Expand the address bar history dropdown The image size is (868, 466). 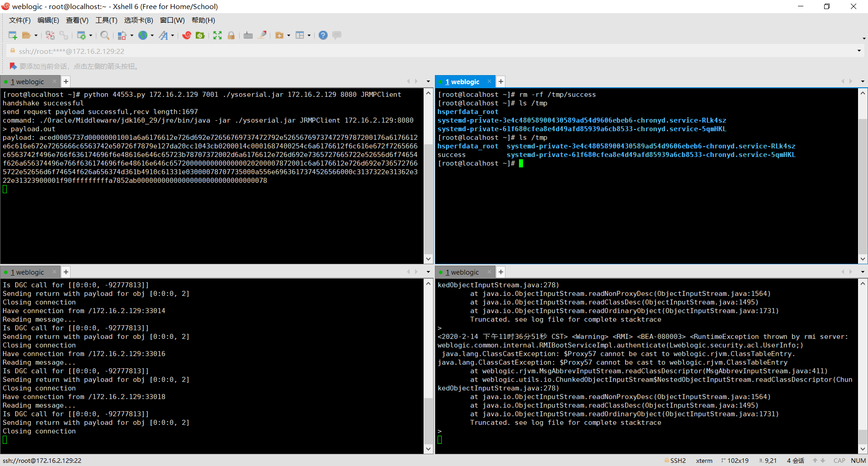(x=859, y=51)
